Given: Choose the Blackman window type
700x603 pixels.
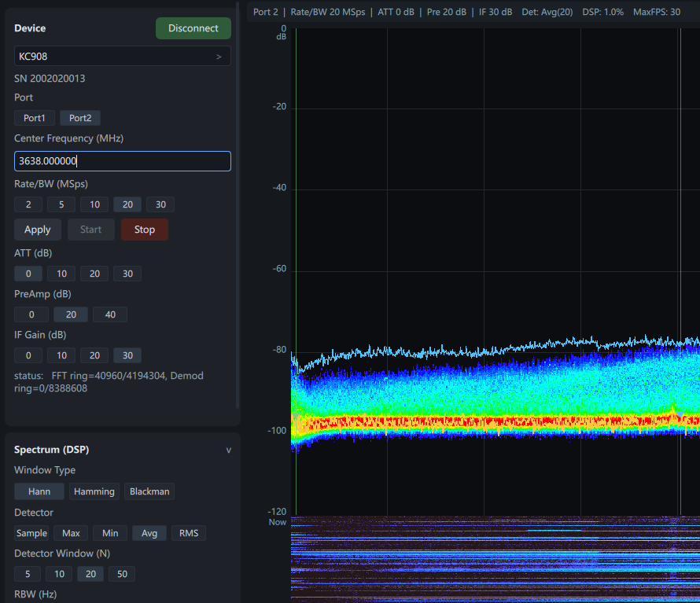Looking at the screenshot, I should pos(149,491).
